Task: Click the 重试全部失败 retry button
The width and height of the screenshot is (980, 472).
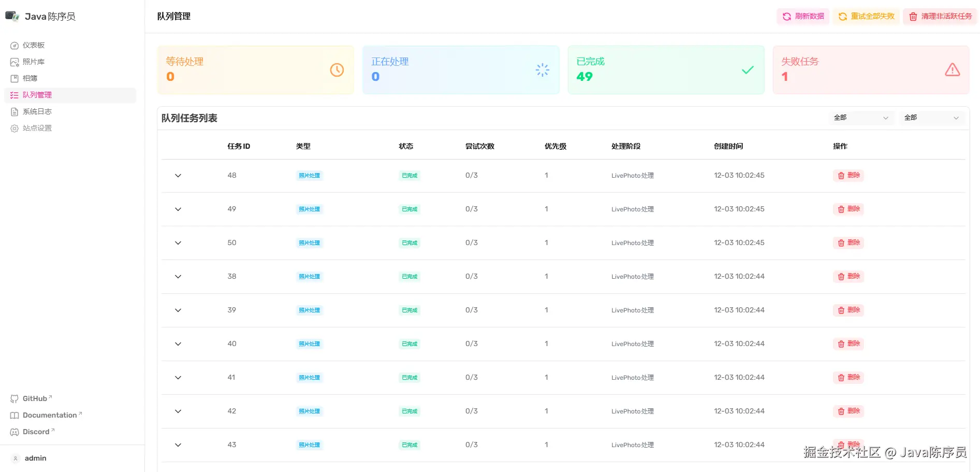Action: click(x=866, y=17)
